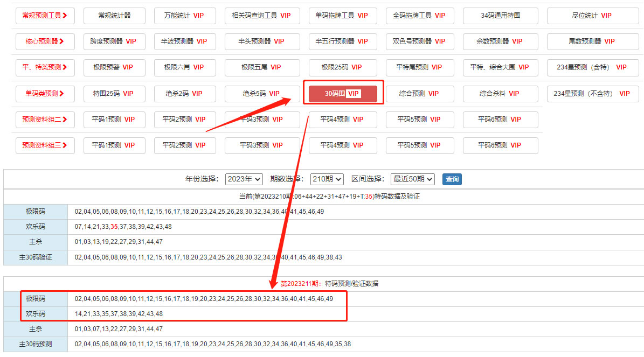
Task: Click 综合杀料 VIP button
Action: coord(500,94)
